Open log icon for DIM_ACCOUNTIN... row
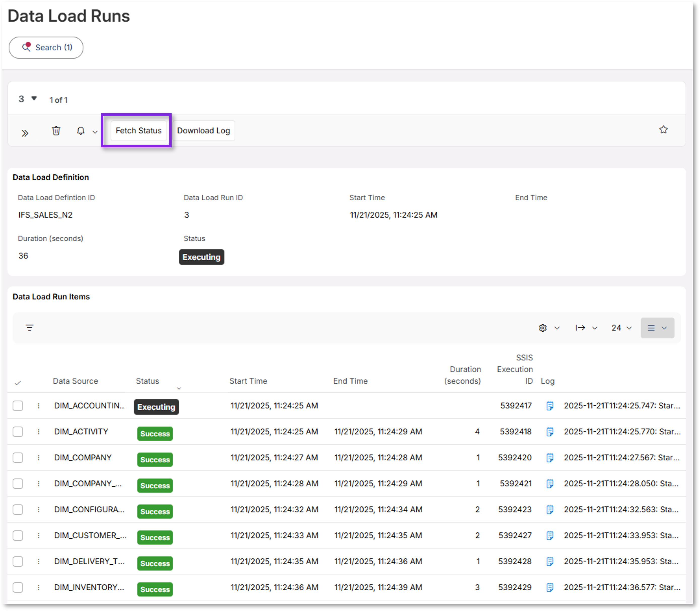The height and width of the screenshot is (611, 700). click(550, 406)
